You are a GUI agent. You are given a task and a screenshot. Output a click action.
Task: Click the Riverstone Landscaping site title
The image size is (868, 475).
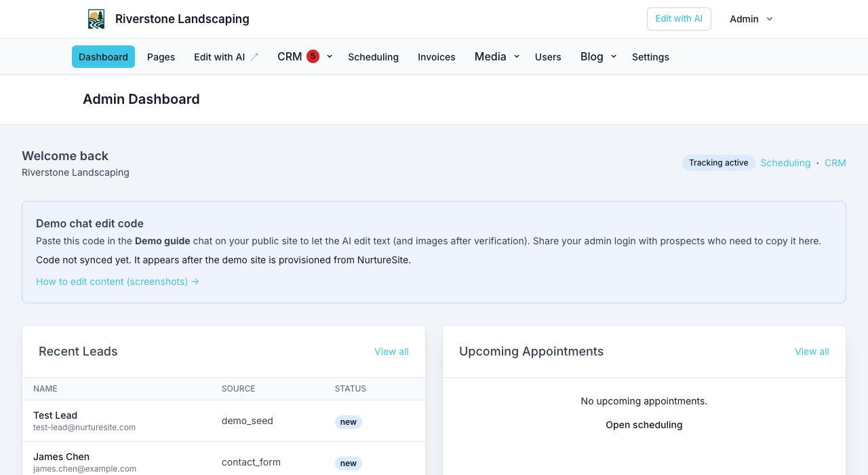coord(182,19)
